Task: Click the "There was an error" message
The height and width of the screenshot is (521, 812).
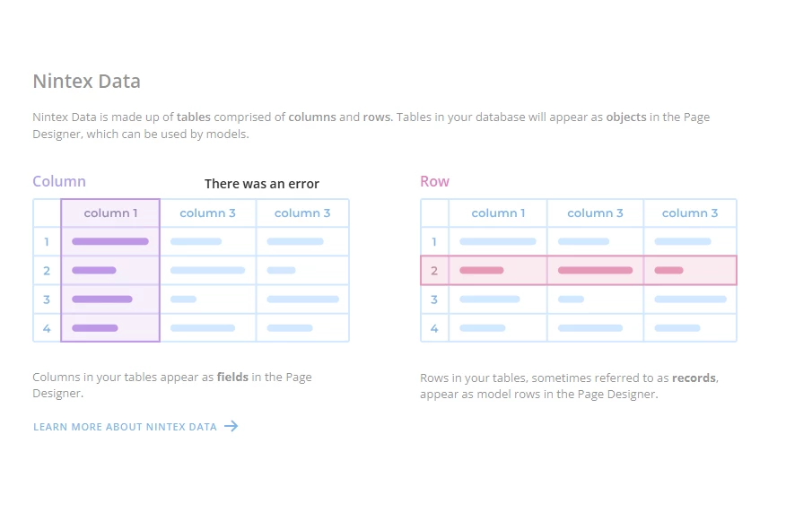Action: click(x=261, y=184)
